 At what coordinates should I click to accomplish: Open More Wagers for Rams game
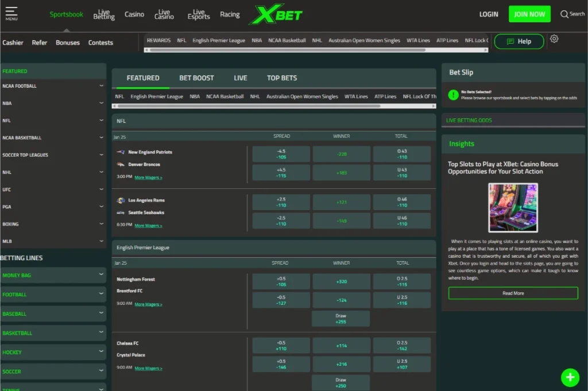click(149, 225)
